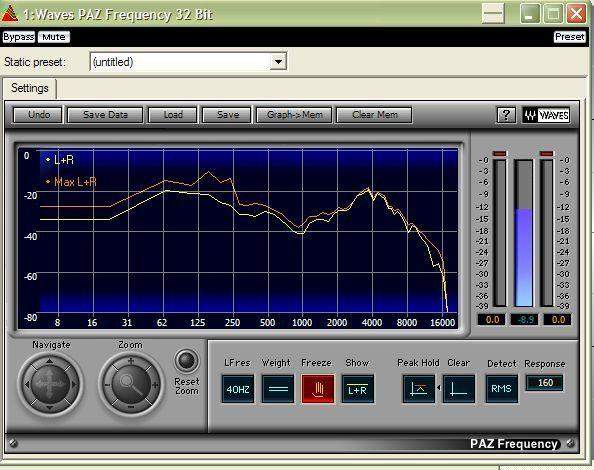594x470 pixels.
Task: Click the Zoom dial's left minus
Action: [107, 385]
